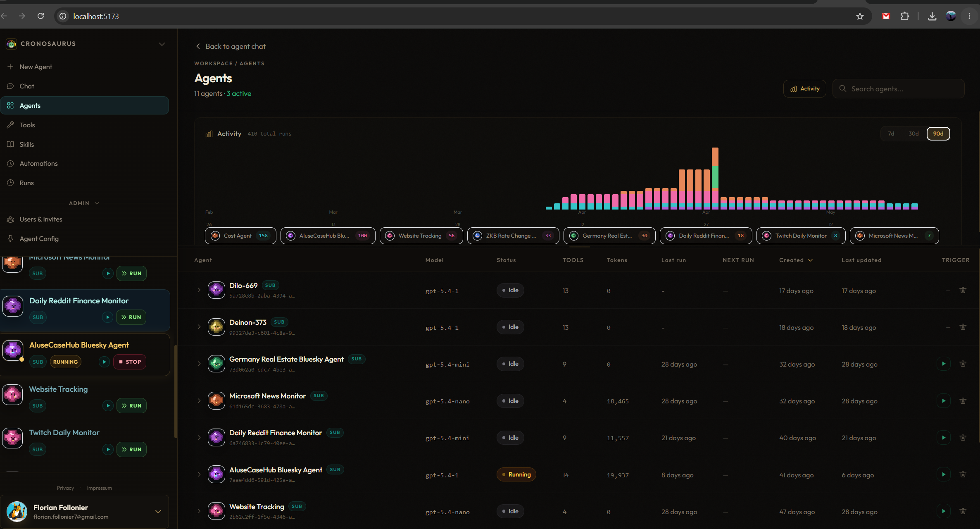This screenshot has height=529, width=980.
Task: Toggle Cost Agent chart filter chip
Action: (x=240, y=236)
